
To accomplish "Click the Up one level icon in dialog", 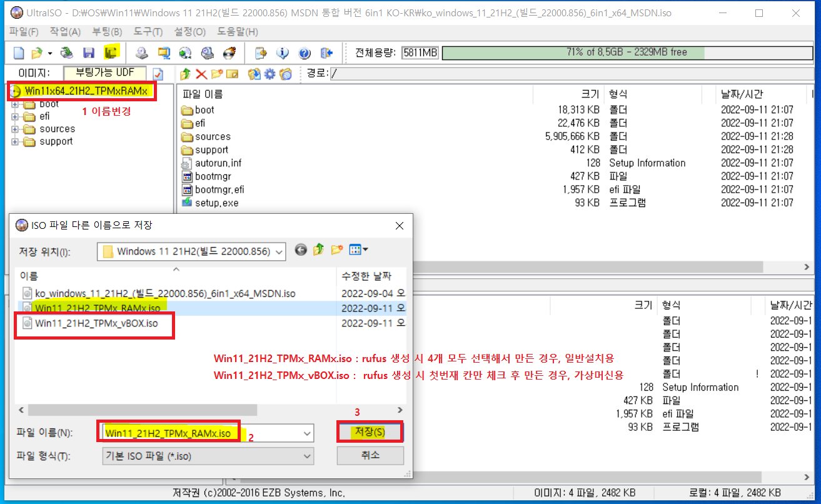I will tap(319, 250).
